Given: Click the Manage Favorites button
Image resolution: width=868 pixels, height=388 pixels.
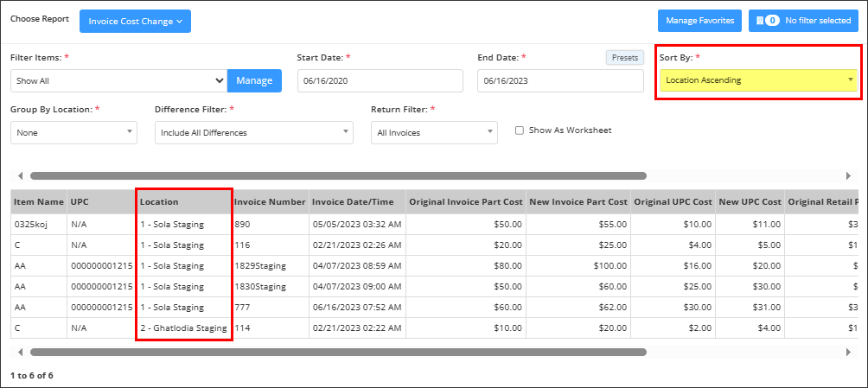Looking at the screenshot, I should 699,21.
